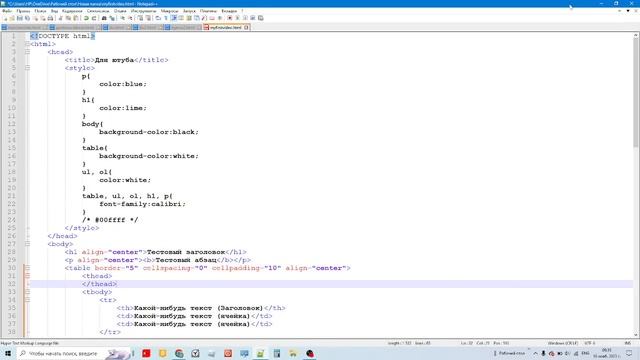640x360 pixels.
Task: Save the file with the Save icon
Action: tap(20, 18)
